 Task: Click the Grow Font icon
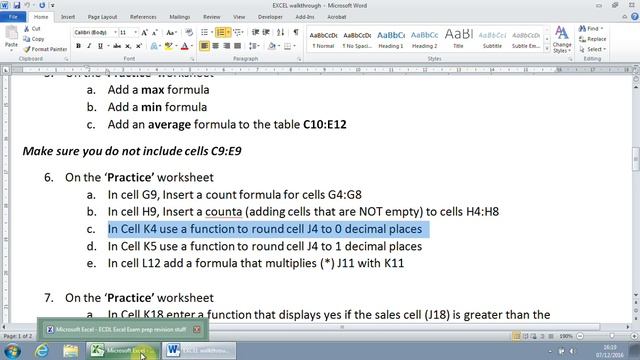click(144, 33)
